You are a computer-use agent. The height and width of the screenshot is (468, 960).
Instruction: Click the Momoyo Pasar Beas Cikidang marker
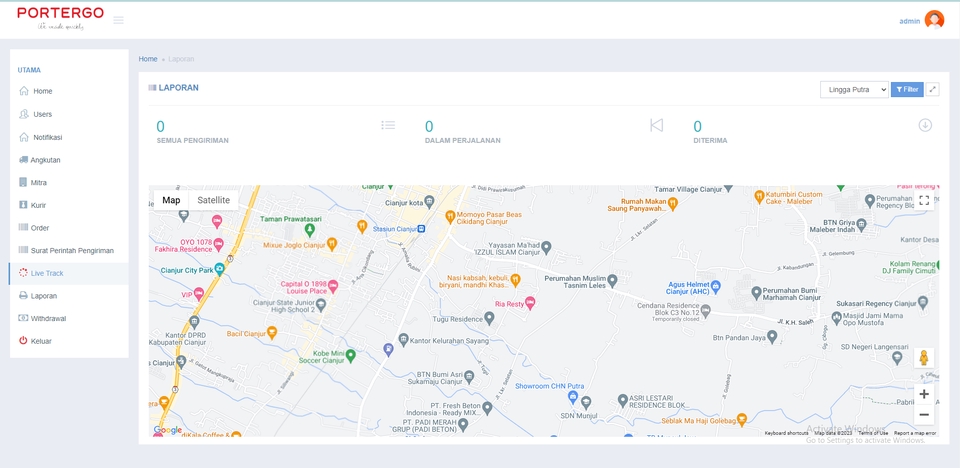(x=450, y=216)
